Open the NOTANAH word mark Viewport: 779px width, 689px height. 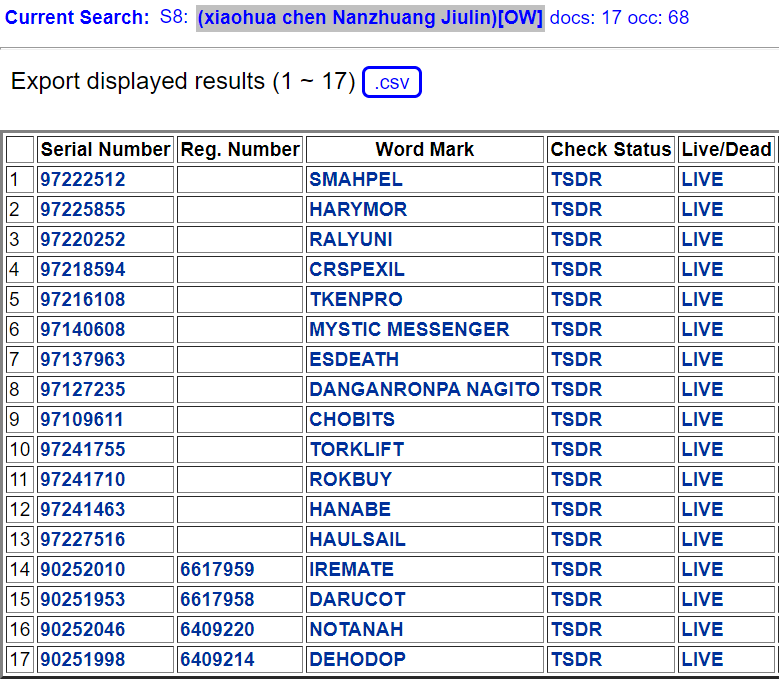pos(356,629)
